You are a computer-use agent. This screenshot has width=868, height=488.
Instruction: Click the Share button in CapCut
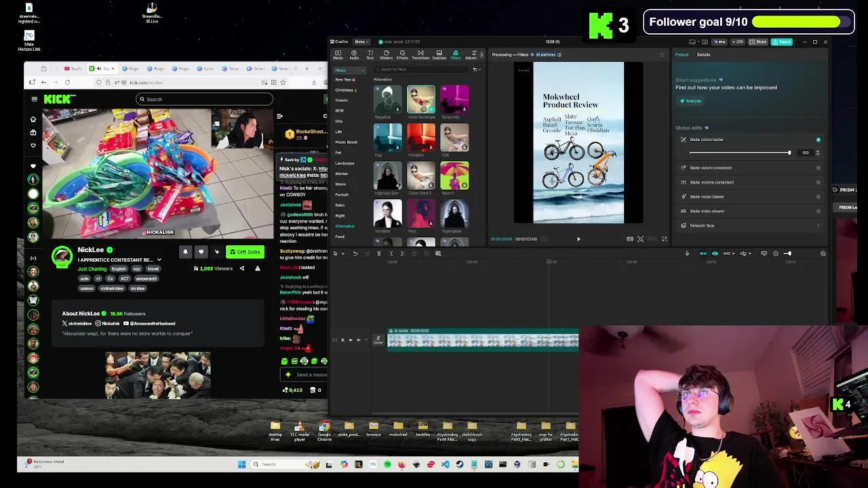pyautogui.click(x=758, y=42)
